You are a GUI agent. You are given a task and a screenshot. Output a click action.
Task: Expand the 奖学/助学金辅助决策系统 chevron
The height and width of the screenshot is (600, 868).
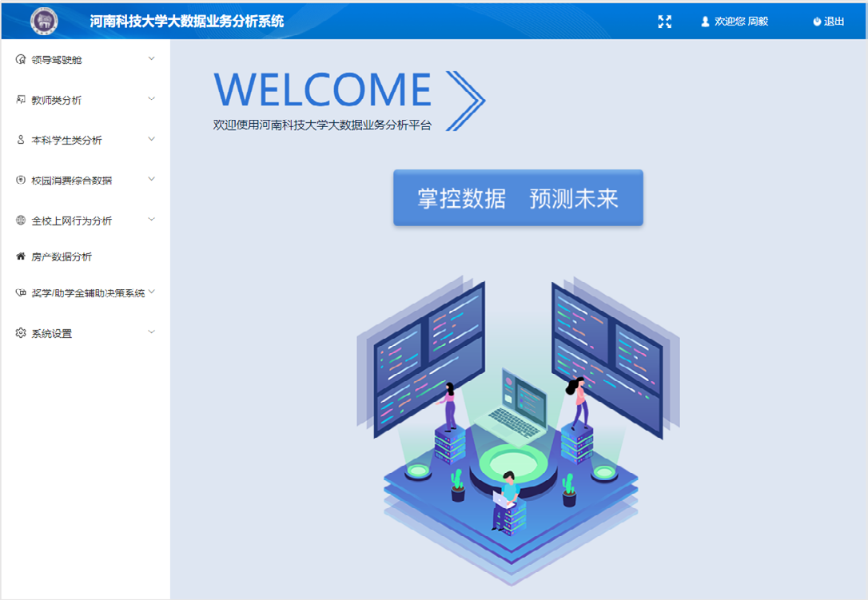[152, 292]
